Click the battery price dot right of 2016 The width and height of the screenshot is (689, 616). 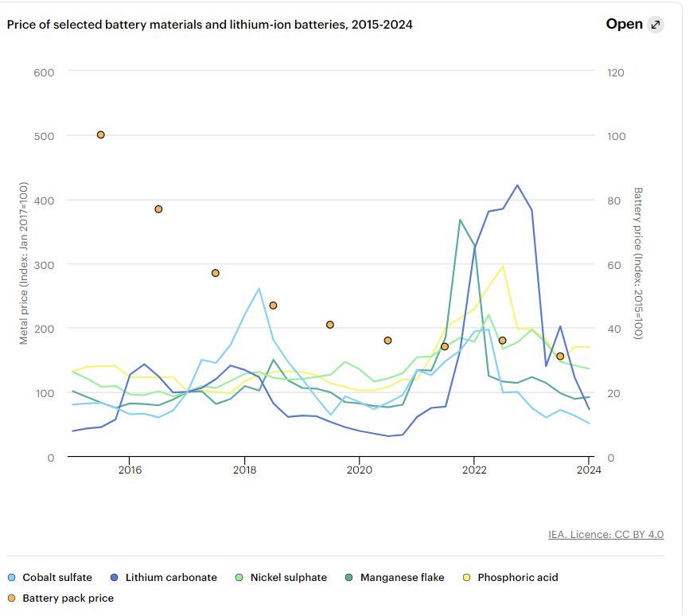coord(158,209)
